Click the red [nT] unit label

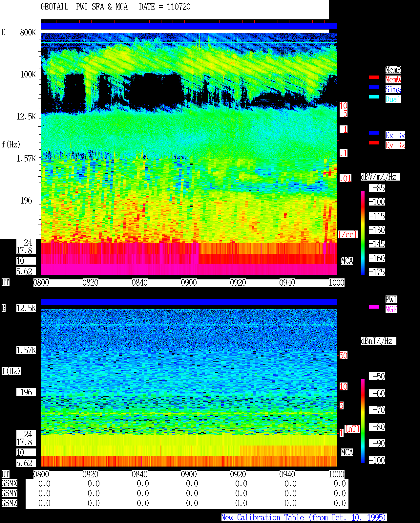pyautogui.click(x=352, y=429)
